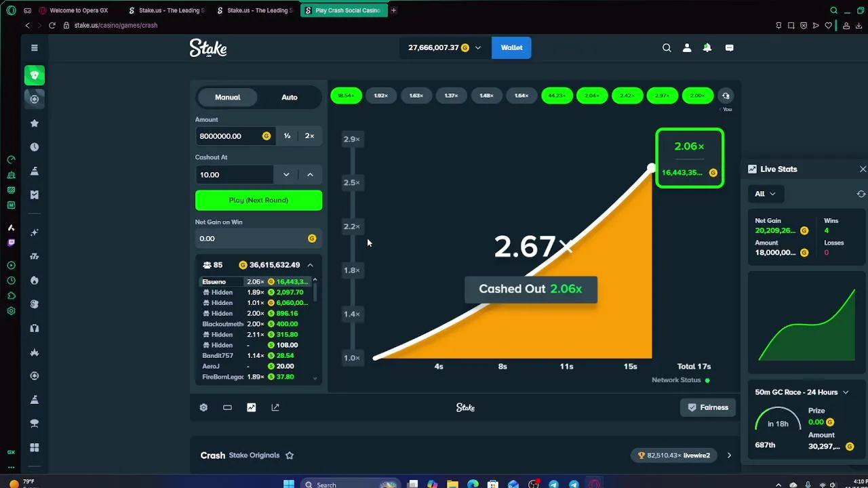Switch to Auto betting mode

290,97
